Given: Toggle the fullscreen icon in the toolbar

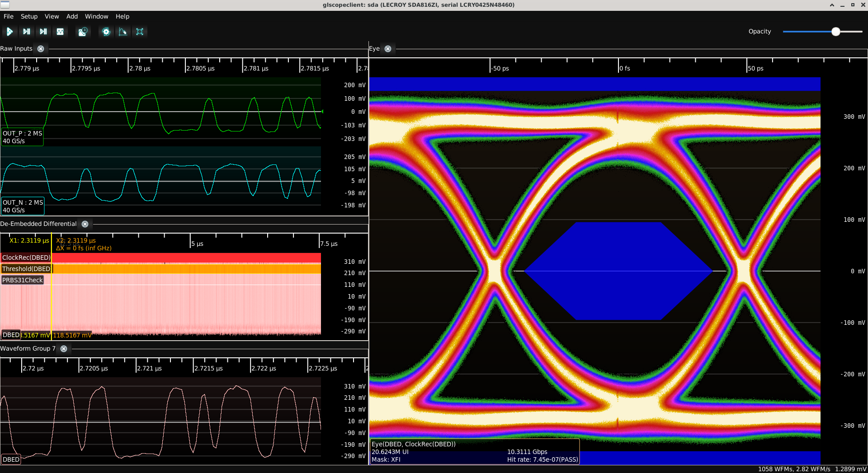Looking at the screenshot, I should pyautogui.click(x=140, y=32).
